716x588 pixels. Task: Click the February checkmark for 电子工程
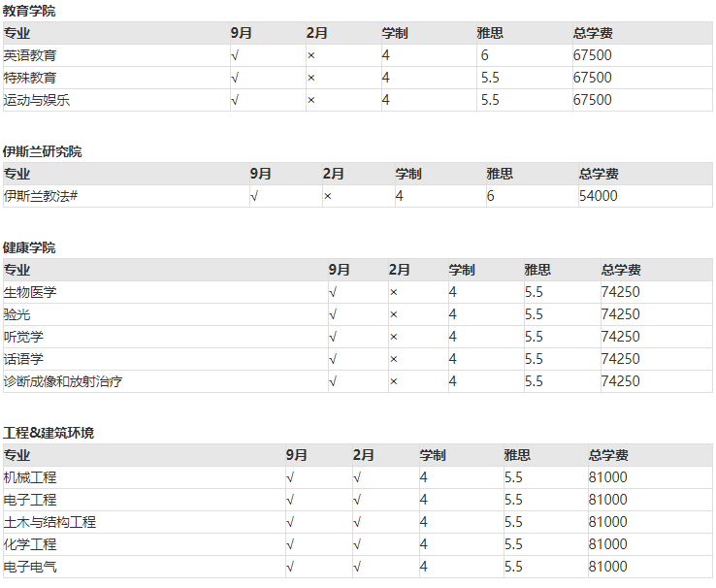point(357,500)
